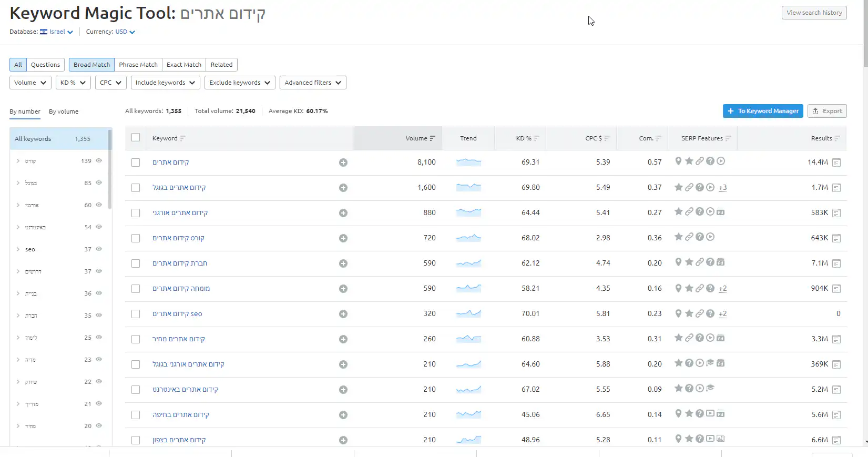The width and height of the screenshot is (868, 457).
Task: Open View search history
Action: [x=814, y=13]
